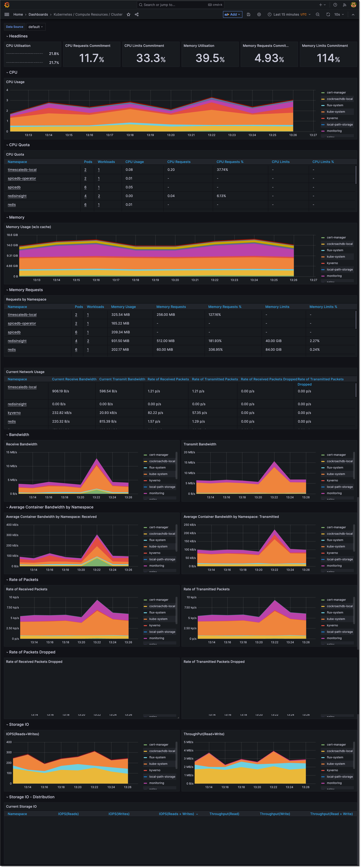This screenshot has height=868, width=361.
Task: Toggle monitoring series in Memory Usage legend
Action: (334, 276)
